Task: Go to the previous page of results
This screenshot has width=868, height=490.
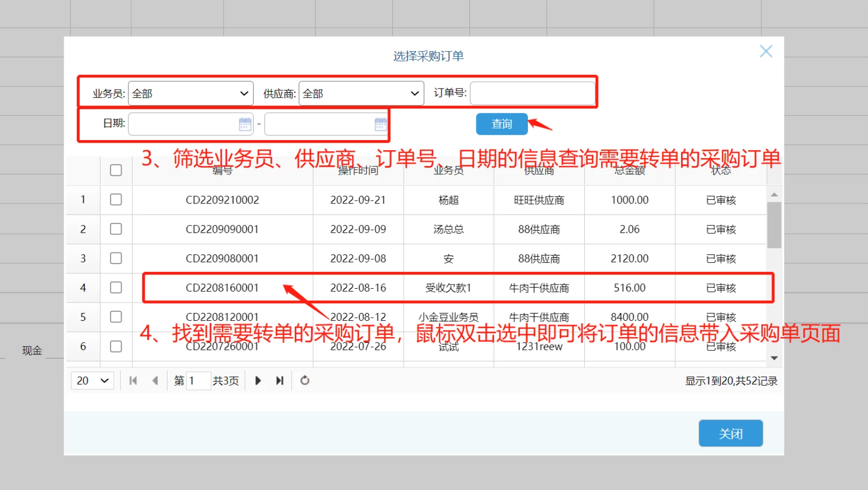Action: 155,380
